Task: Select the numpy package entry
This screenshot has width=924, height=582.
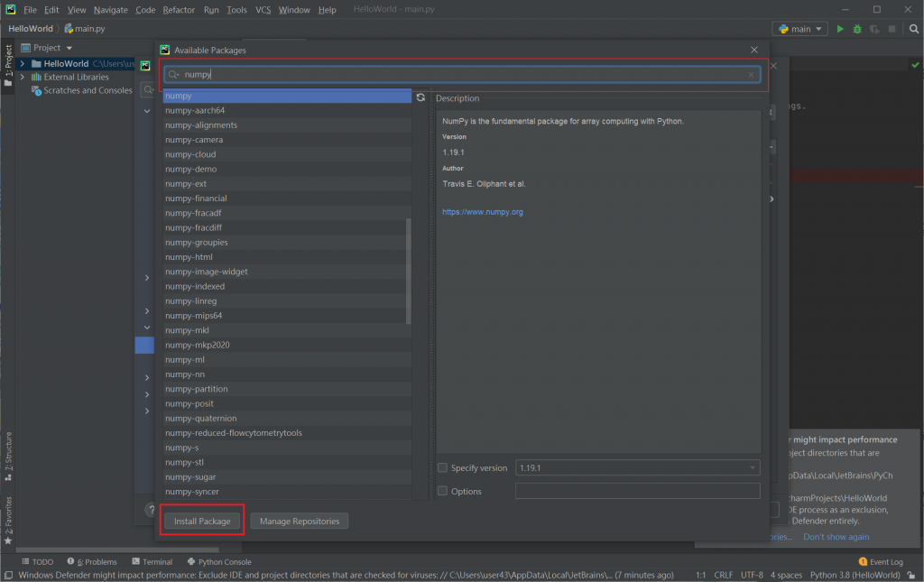Action: click(287, 96)
